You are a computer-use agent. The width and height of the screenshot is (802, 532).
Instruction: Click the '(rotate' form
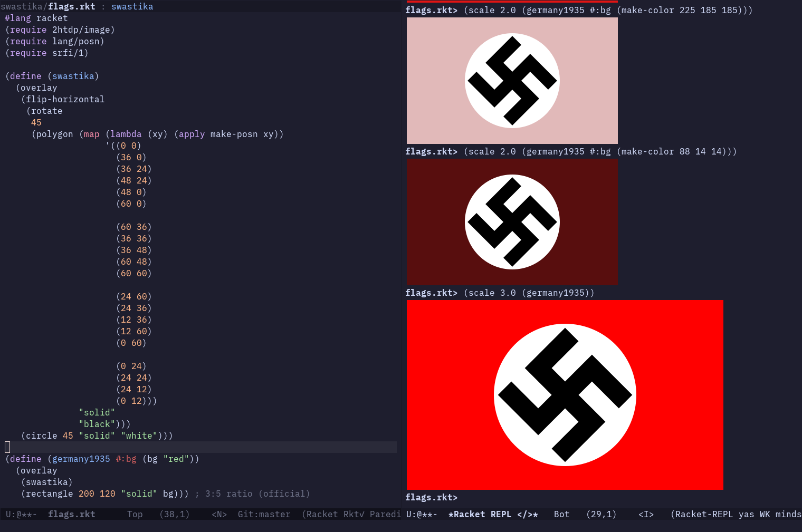click(x=44, y=111)
